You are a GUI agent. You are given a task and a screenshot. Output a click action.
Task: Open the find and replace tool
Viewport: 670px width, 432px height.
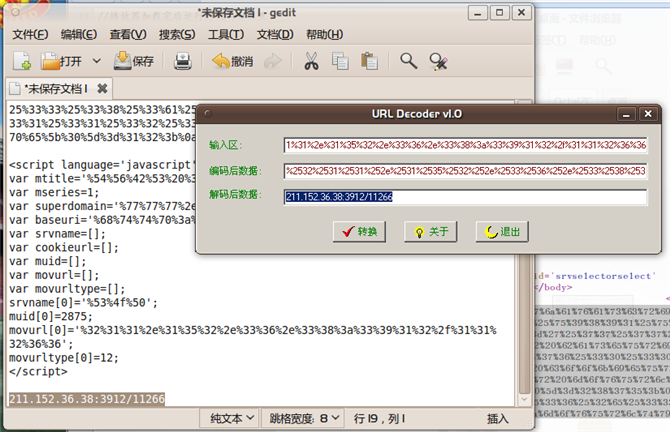tap(438, 61)
